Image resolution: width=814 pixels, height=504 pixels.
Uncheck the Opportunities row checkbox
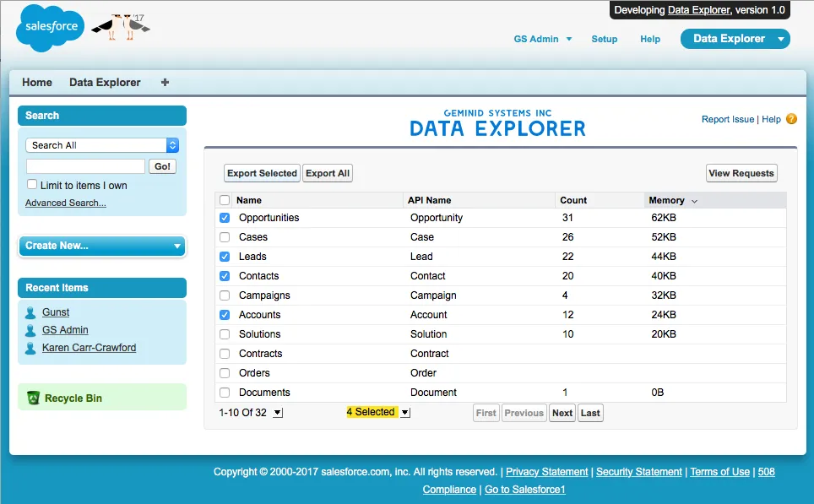tap(225, 218)
